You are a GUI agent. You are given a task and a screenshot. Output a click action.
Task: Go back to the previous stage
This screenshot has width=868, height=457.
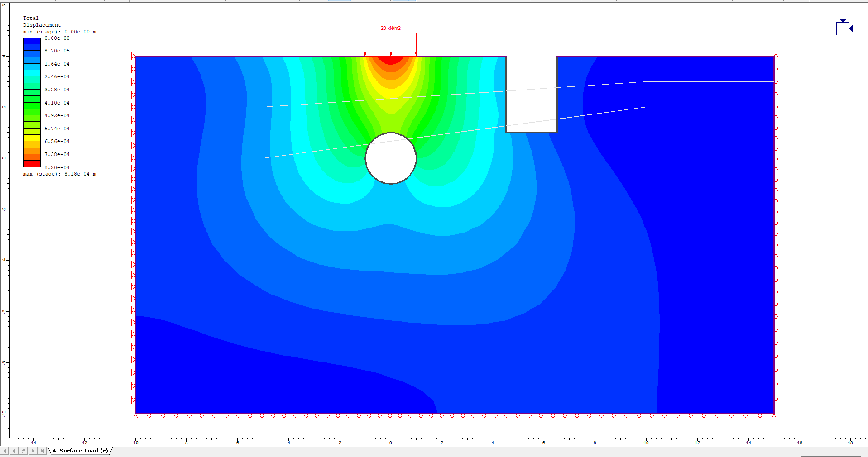pos(14,451)
